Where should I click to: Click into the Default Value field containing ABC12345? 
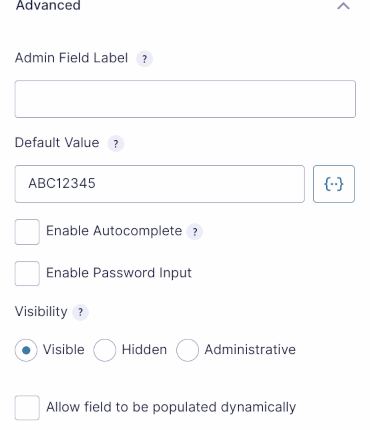pyautogui.click(x=160, y=184)
